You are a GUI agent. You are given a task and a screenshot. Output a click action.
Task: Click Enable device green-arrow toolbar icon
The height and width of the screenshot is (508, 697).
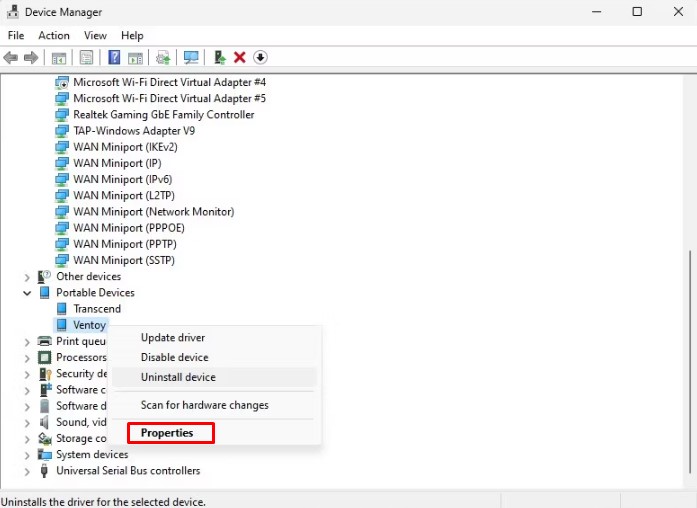click(220, 57)
